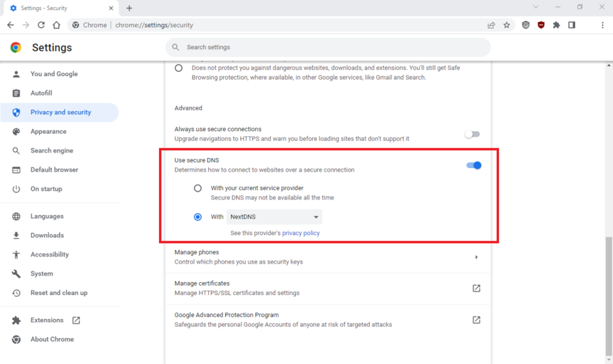Click the Search settings input field
Image resolution: width=613 pixels, height=364 pixels.
(x=328, y=47)
